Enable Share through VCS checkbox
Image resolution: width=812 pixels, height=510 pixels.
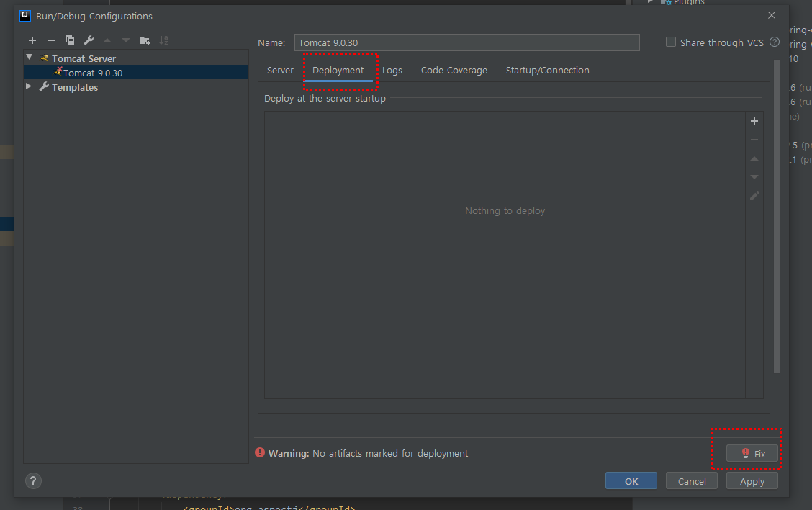(x=671, y=42)
